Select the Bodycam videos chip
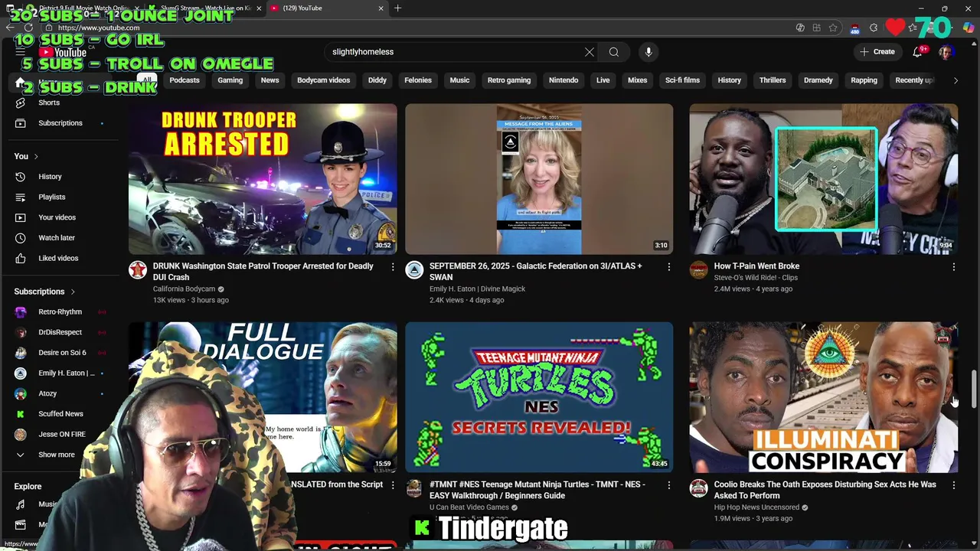 click(323, 80)
